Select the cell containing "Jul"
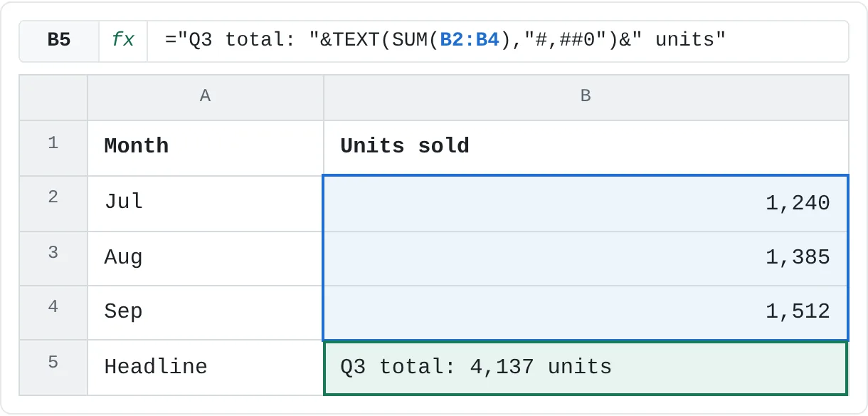The height and width of the screenshot is (416, 868). 206,204
